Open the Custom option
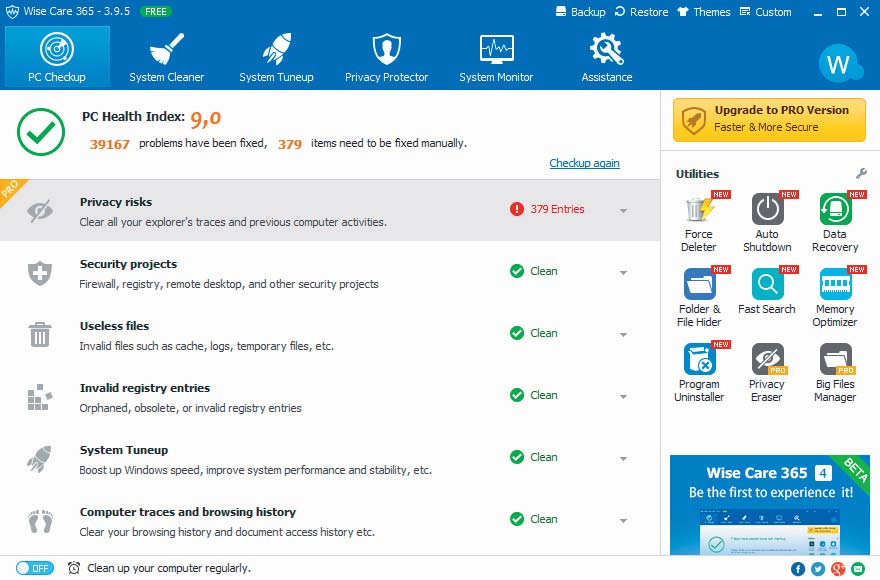Image resolution: width=880 pixels, height=580 pixels. pos(766,12)
